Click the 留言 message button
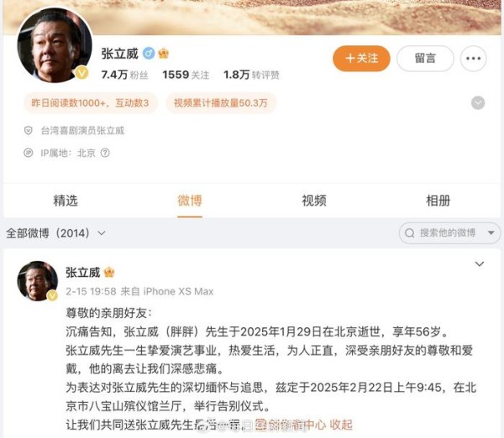 click(x=425, y=59)
